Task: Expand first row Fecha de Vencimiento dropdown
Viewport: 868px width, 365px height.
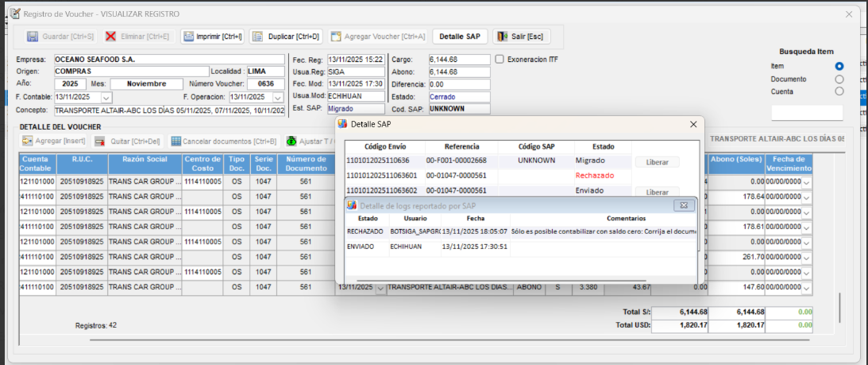Action: pos(807,183)
